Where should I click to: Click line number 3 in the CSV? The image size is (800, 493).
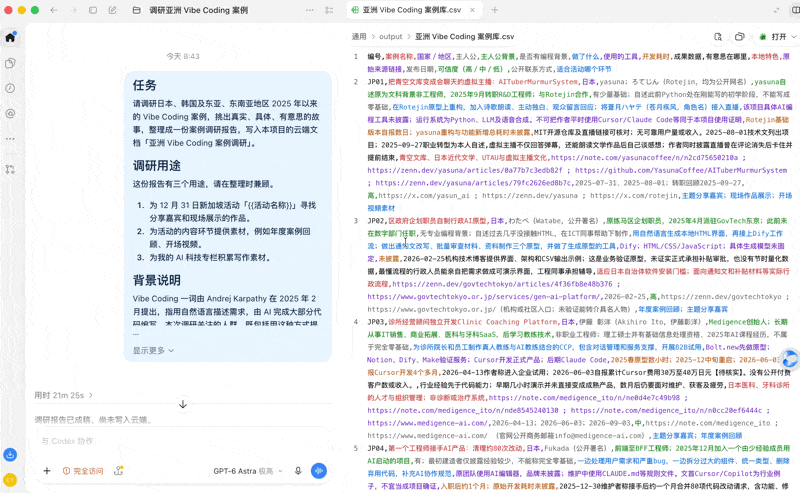coord(356,221)
